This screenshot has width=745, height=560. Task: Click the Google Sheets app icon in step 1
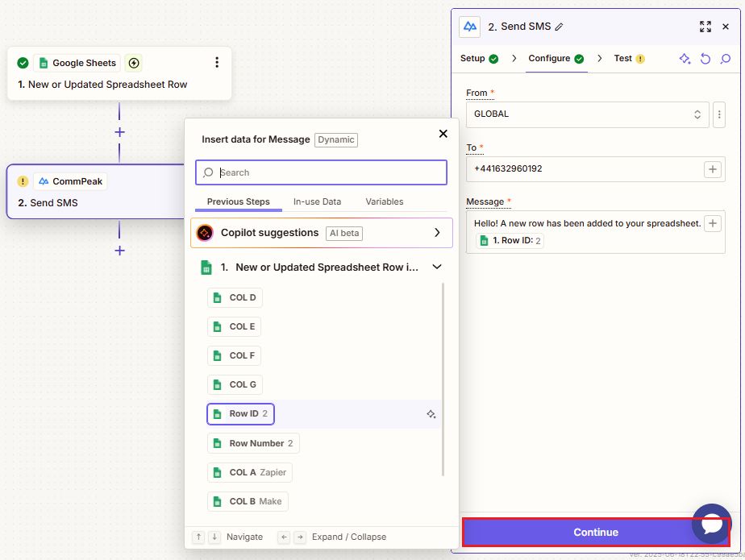[x=44, y=63]
